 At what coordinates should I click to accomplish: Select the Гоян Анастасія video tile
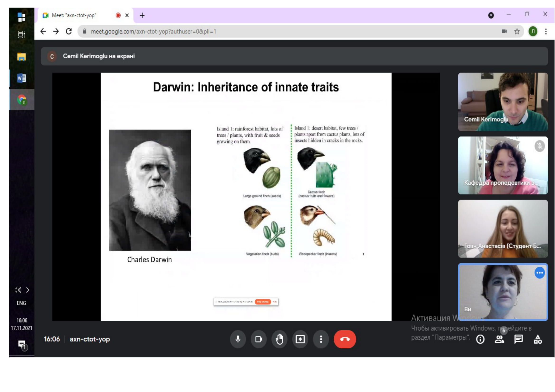tap(503, 228)
